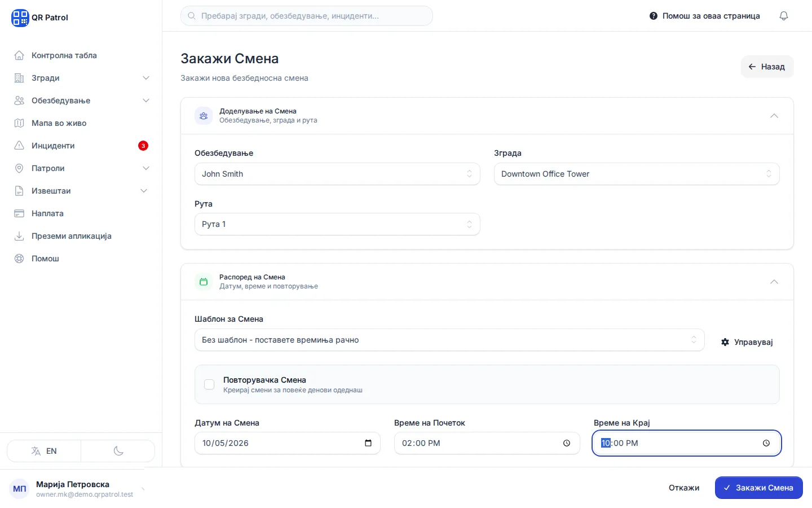The image size is (812, 508).
Task: Collapse the Распоред на Смена section
Action: (x=774, y=282)
